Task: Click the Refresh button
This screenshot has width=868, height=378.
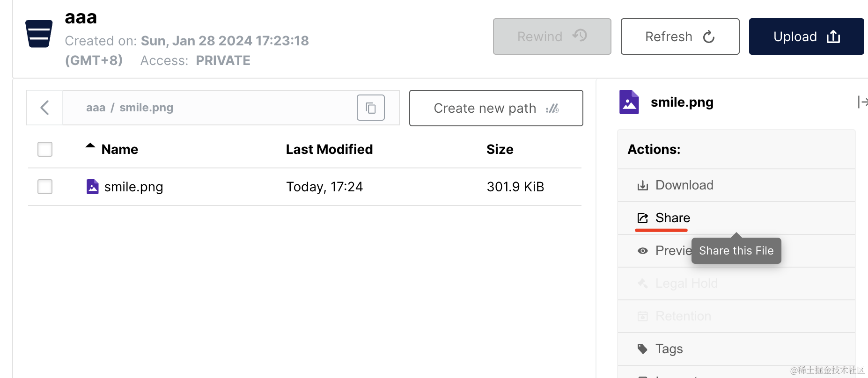Action: 680,36
